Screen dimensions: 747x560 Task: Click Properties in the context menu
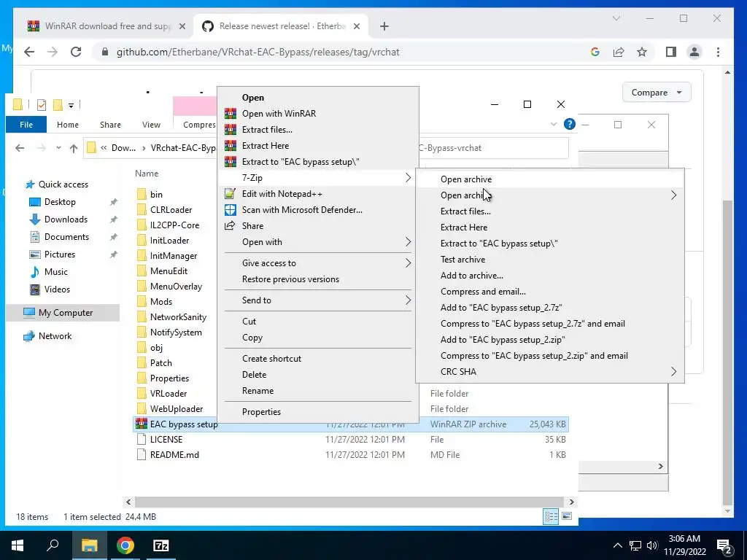coord(318,412)
